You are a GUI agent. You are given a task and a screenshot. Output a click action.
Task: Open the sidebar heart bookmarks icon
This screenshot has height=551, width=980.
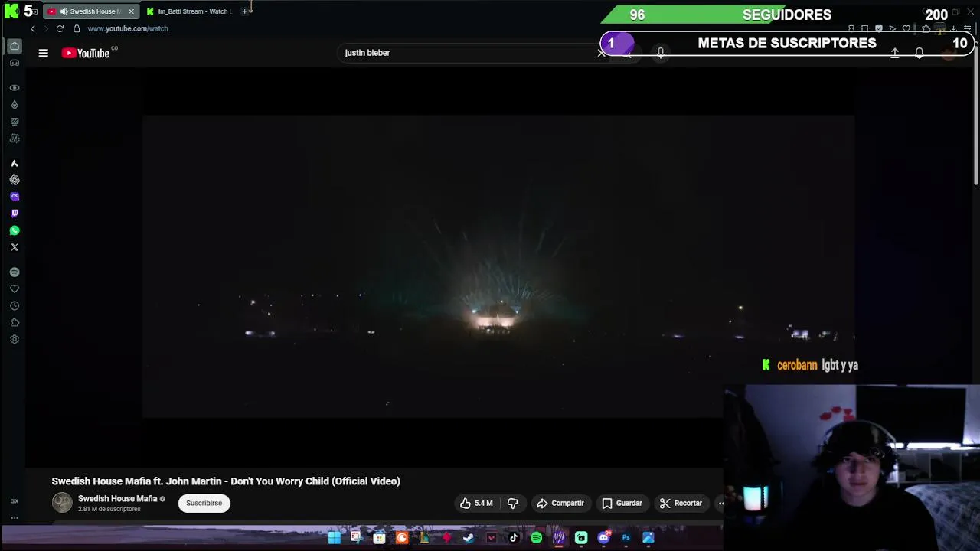pyautogui.click(x=15, y=289)
